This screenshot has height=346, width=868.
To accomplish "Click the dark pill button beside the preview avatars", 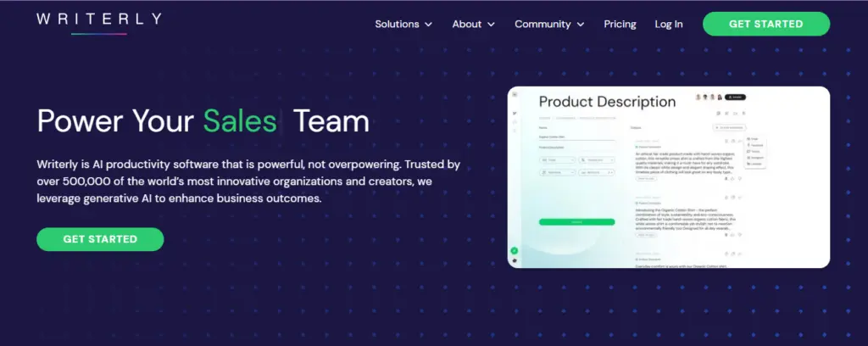I will (735, 97).
